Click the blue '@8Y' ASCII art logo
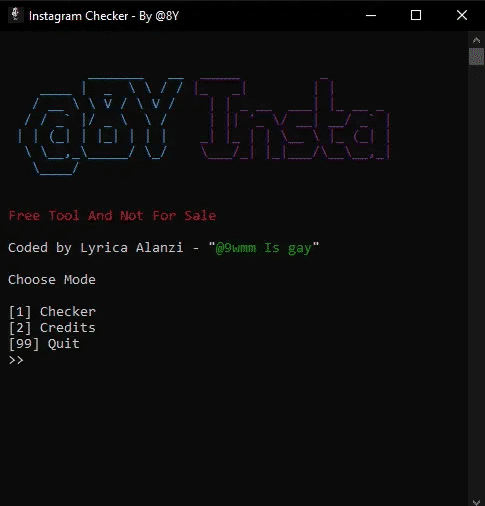The width and height of the screenshot is (485, 506). 101,126
